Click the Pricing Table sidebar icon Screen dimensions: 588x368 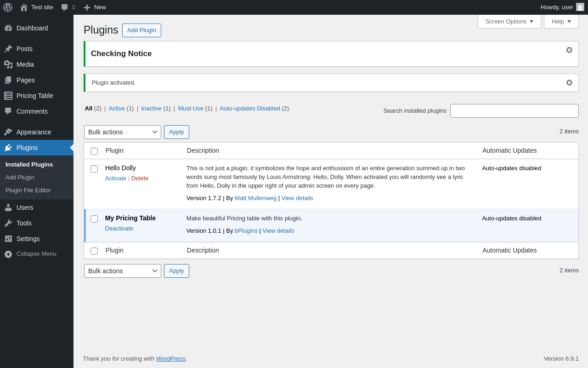click(8, 96)
